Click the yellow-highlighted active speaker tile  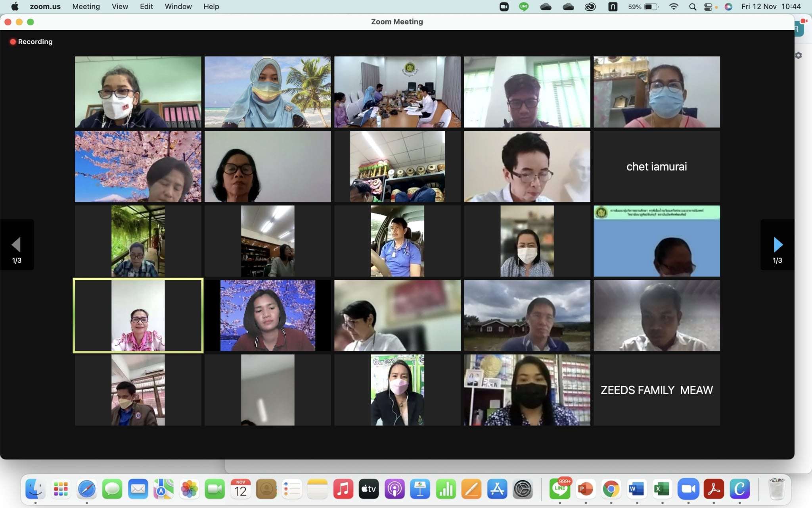pyautogui.click(x=138, y=316)
